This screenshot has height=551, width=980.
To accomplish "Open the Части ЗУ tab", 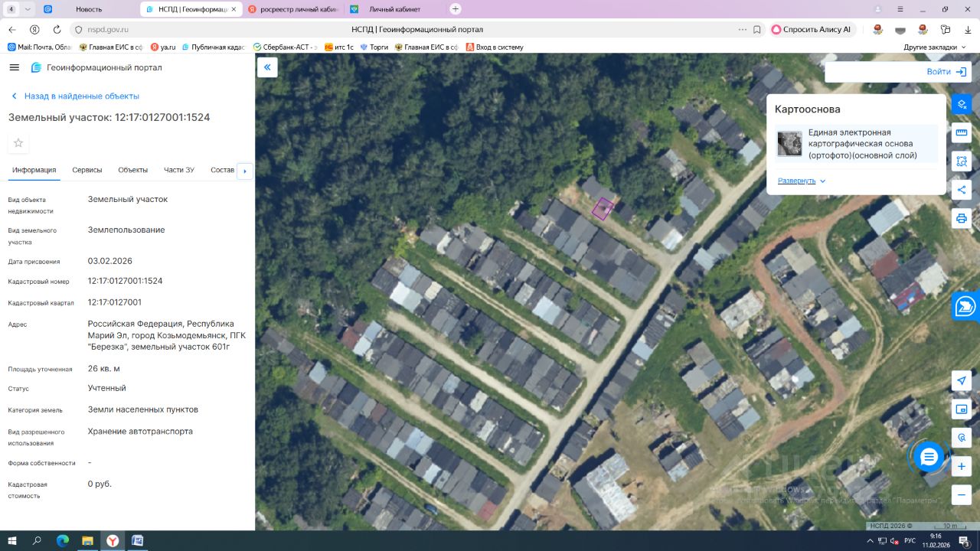I will [179, 170].
